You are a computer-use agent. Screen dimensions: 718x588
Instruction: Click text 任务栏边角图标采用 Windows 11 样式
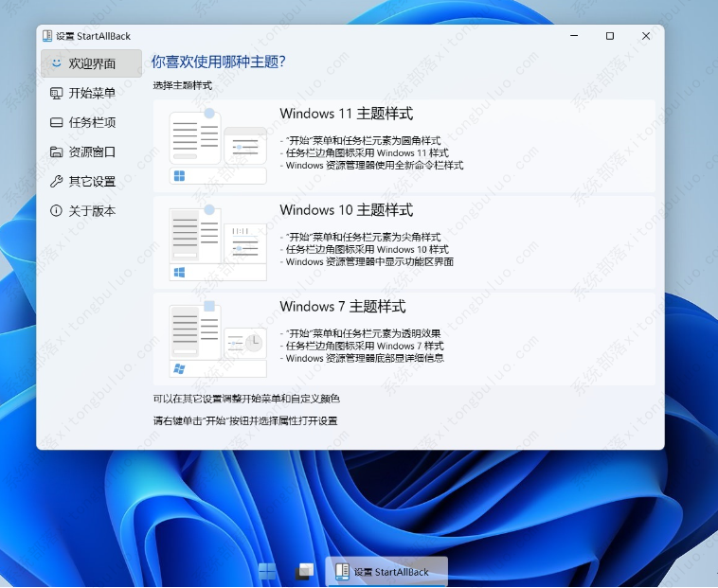pos(368,153)
